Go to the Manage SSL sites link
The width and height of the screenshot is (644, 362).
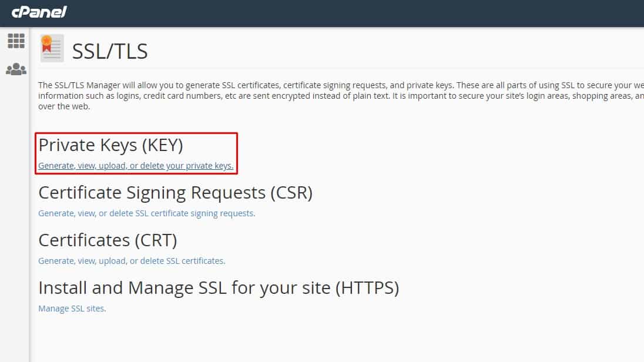[x=72, y=309]
